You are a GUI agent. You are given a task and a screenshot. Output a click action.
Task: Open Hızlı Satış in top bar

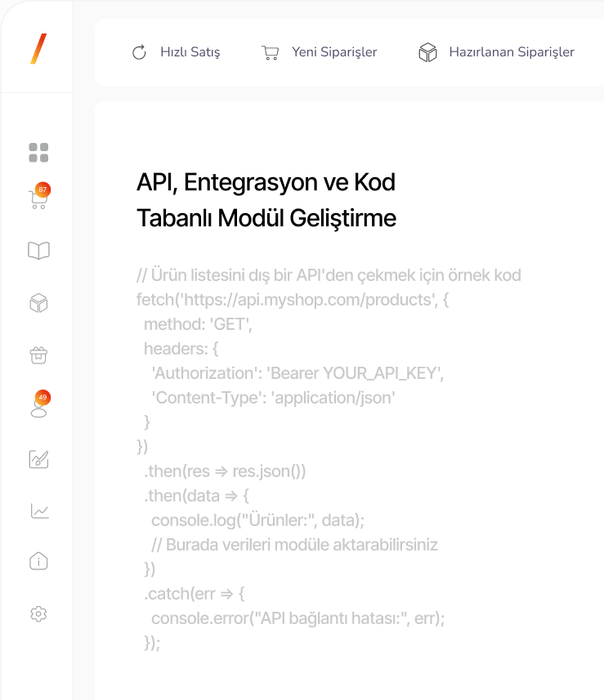click(176, 52)
